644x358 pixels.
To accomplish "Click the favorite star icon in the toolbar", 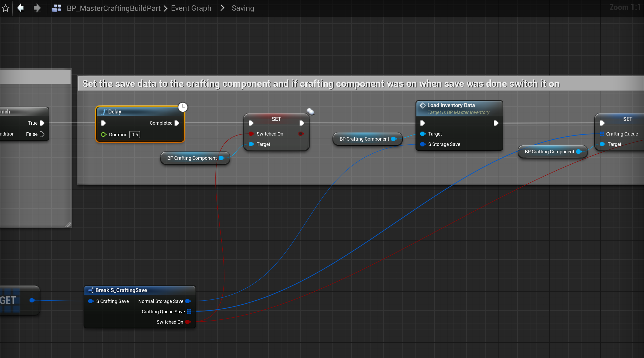I will tap(6, 8).
